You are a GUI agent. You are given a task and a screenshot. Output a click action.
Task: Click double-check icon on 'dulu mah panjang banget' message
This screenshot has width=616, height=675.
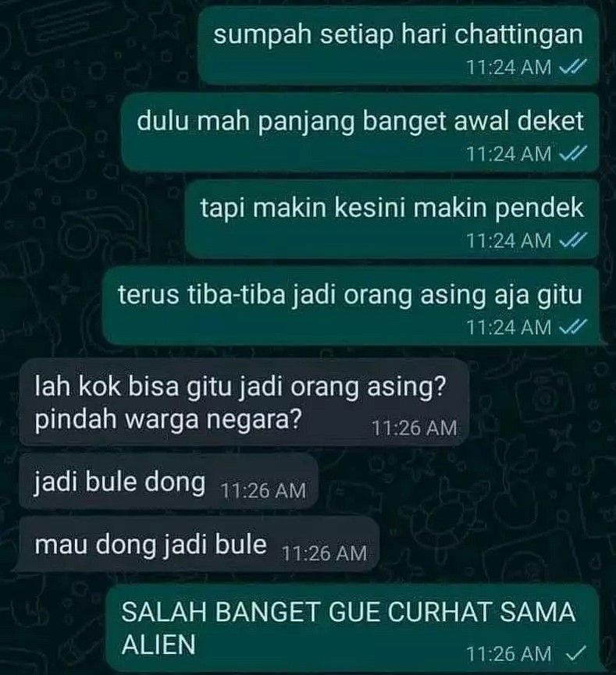click(x=572, y=154)
